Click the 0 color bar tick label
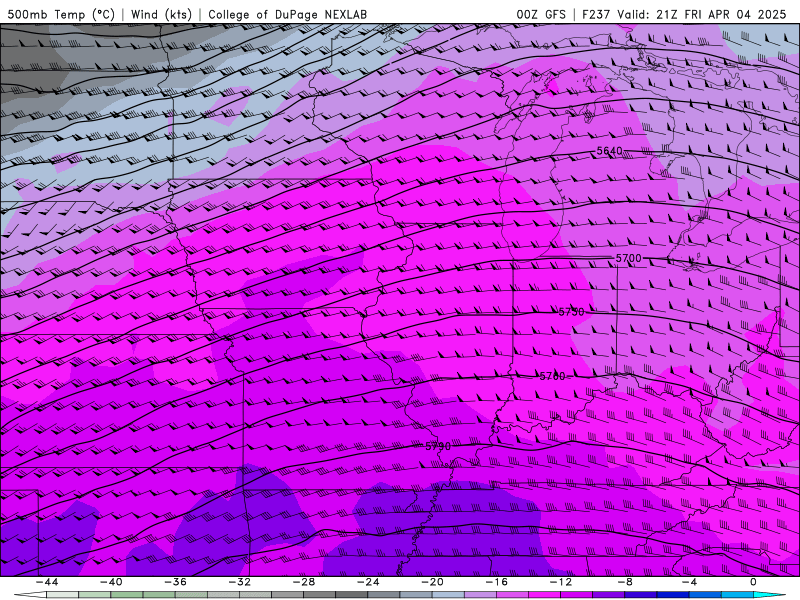Image resolution: width=800 pixels, height=600 pixels. click(x=753, y=582)
